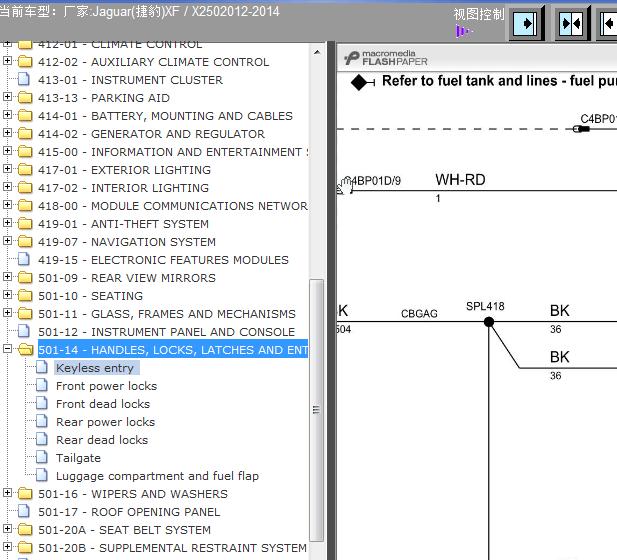
Task: Click the SPL418 splice label
Action: coord(485,307)
